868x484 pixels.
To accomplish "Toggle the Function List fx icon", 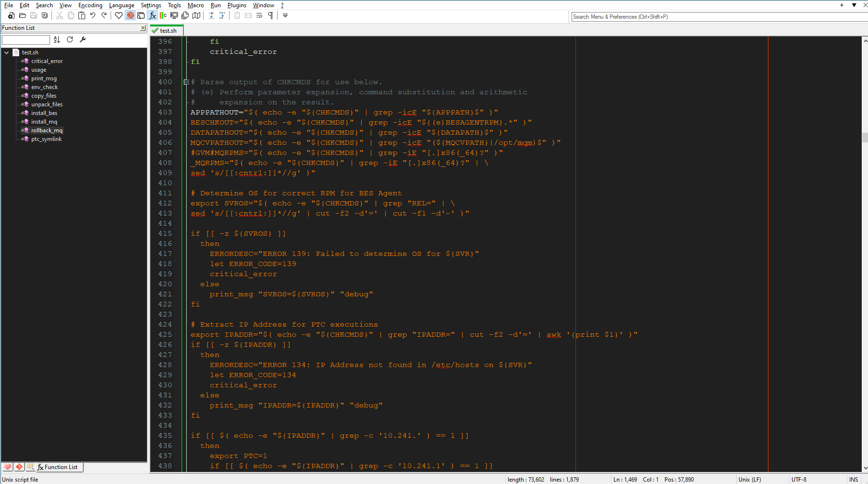I will 153,16.
